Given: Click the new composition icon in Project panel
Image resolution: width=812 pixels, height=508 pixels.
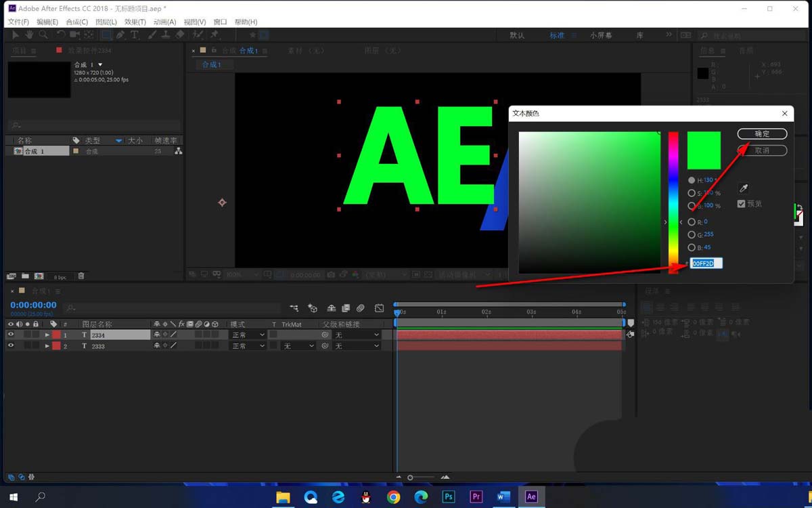Looking at the screenshot, I should point(39,276).
